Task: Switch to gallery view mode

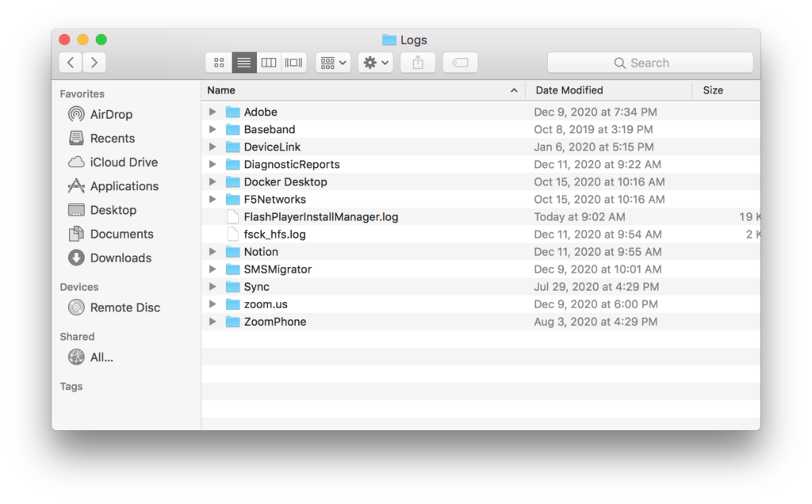Action: [293, 63]
